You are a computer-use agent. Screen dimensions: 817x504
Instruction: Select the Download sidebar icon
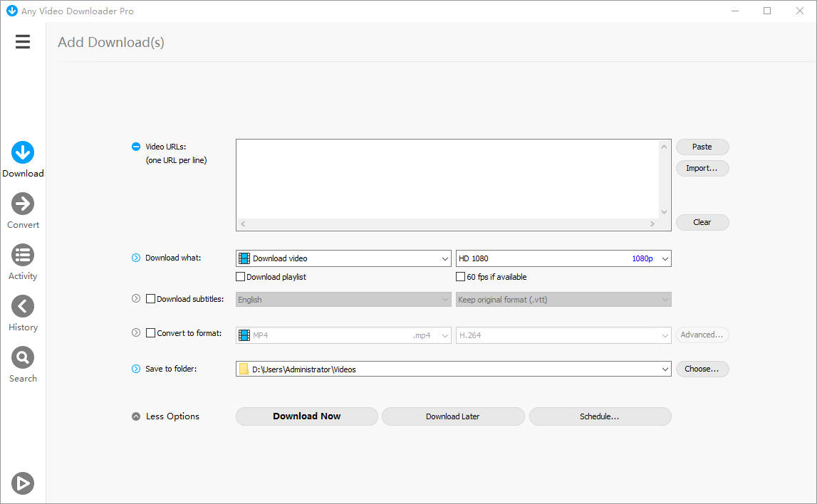[x=23, y=152]
